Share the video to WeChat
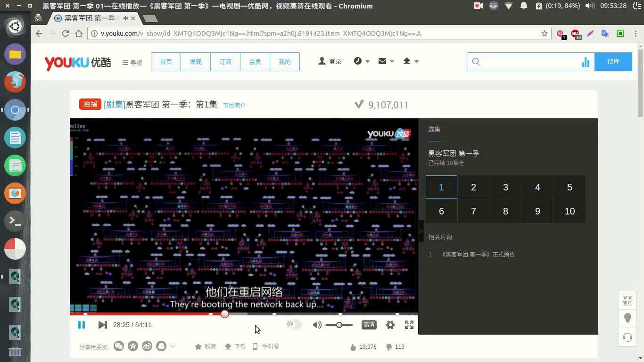The height and width of the screenshot is (362, 644). (x=119, y=346)
